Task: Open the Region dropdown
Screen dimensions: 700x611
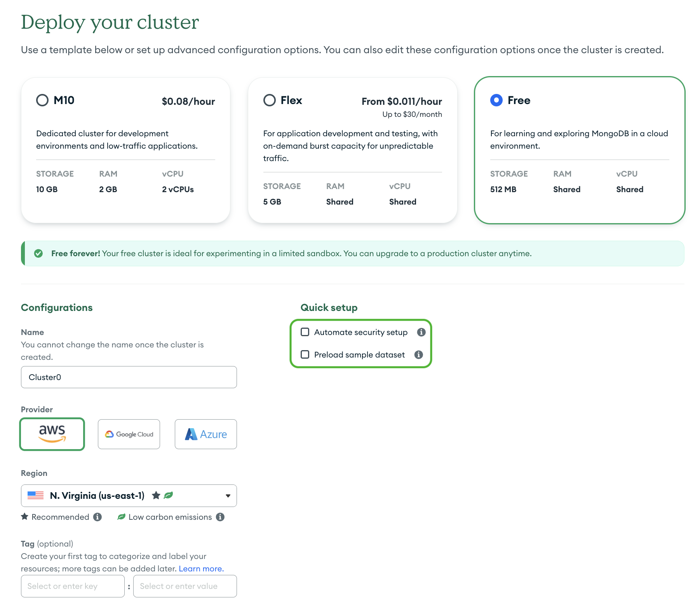Action: tap(129, 496)
